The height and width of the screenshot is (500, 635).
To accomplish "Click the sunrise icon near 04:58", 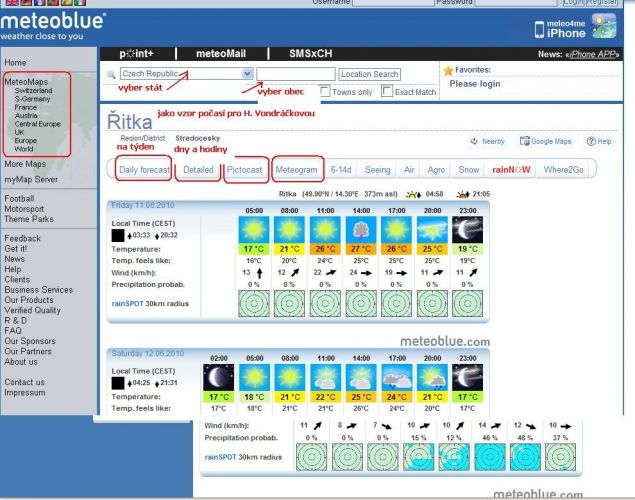I will pyautogui.click(x=413, y=195).
